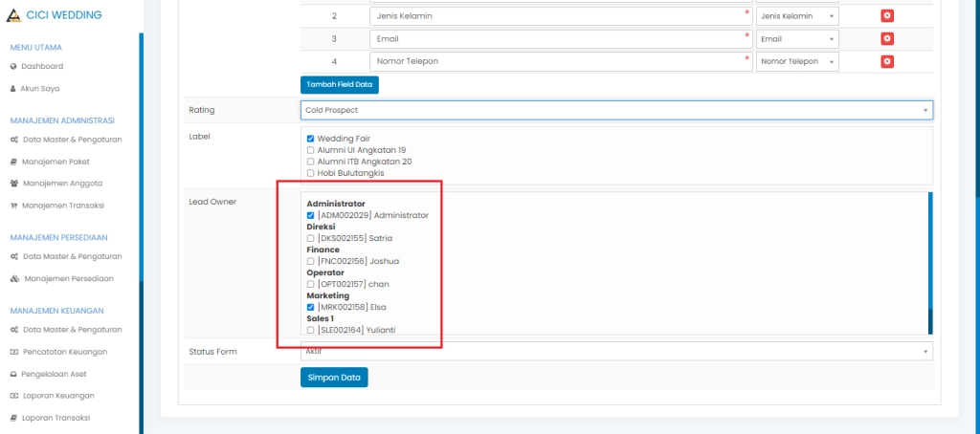Expand the Status Form dropdown
This screenshot has height=434, width=980.
click(x=616, y=351)
